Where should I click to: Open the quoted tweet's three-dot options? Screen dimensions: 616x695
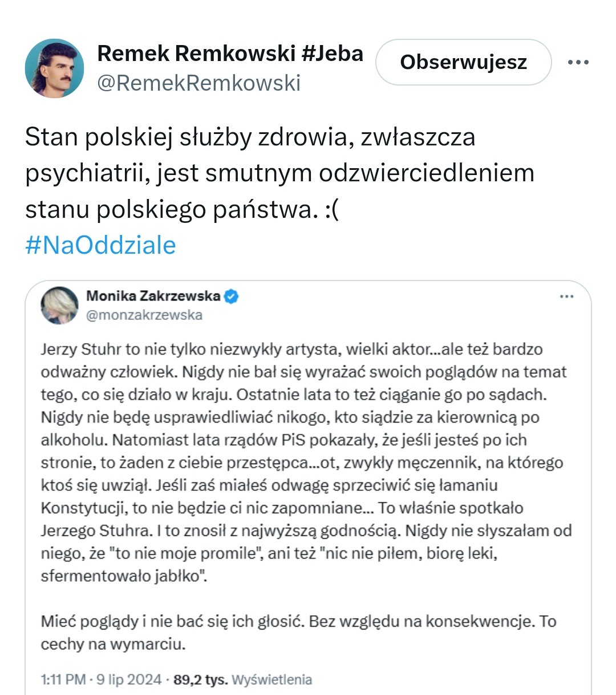(566, 296)
